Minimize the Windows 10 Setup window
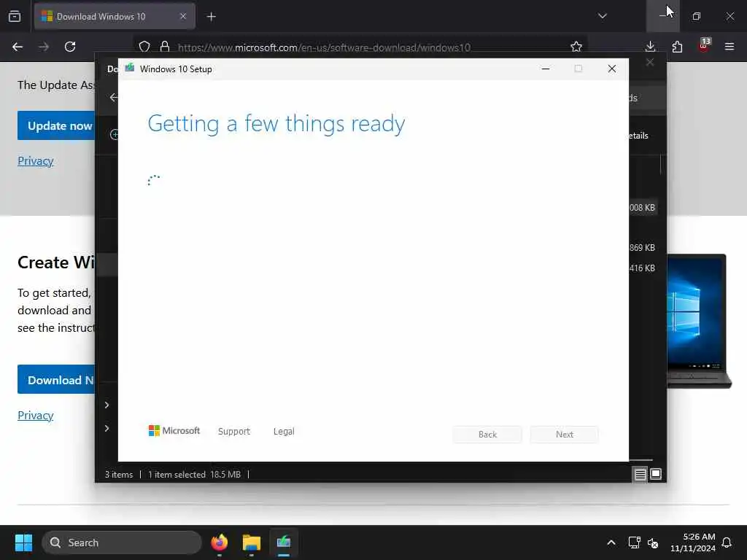This screenshot has width=747, height=560. pos(546,69)
